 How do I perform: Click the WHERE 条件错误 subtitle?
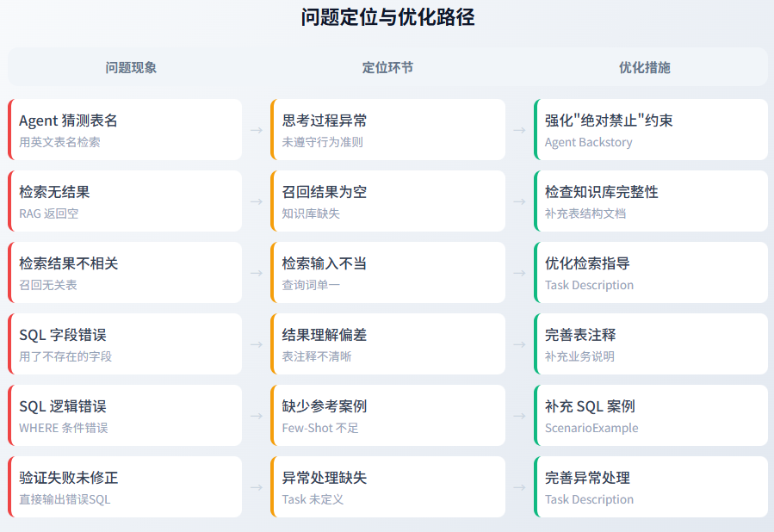point(64,428)
